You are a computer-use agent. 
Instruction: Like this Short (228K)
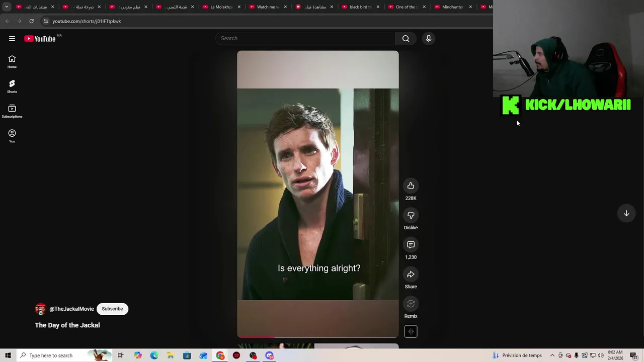pos(411,186)
